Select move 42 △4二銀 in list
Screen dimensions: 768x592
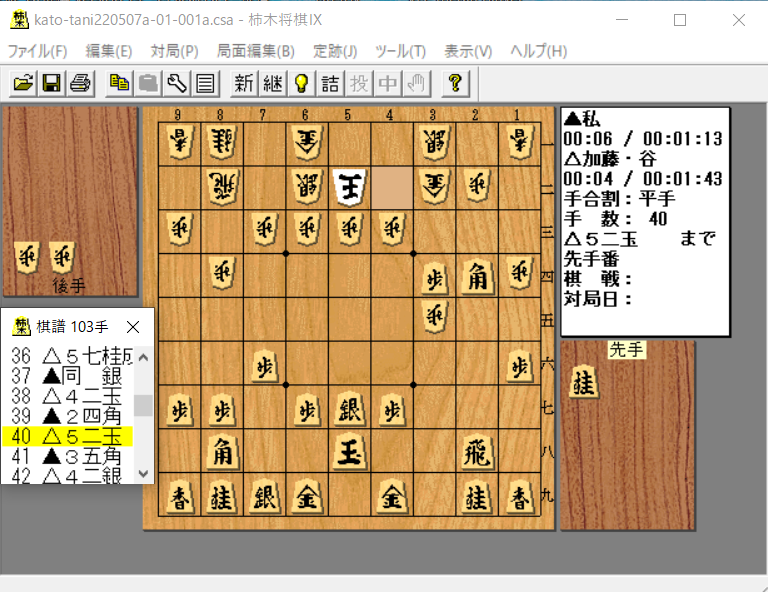tap(68, 475)
